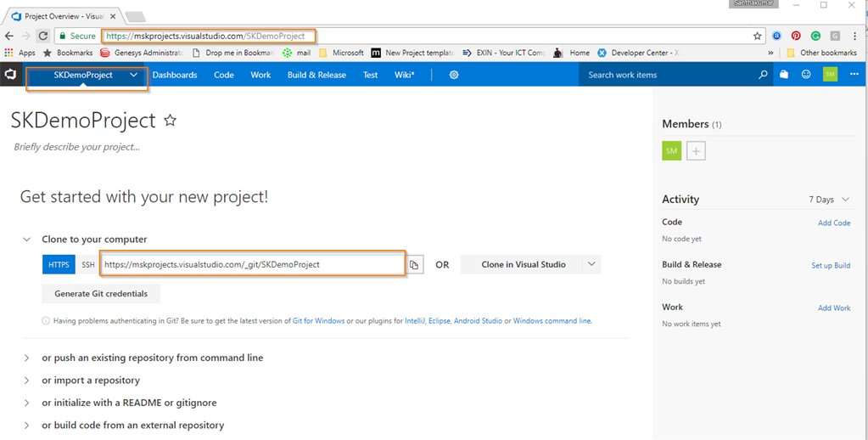The height and width of the screenshot is (440, 868).
Task: Open the Wiki hub
Action: [404, 75]
